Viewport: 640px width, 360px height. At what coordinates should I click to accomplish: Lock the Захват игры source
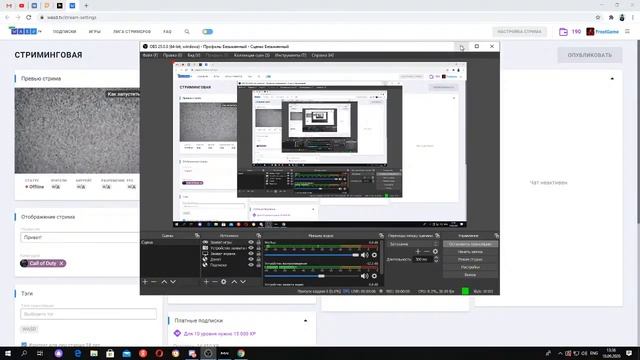(258, 242)
